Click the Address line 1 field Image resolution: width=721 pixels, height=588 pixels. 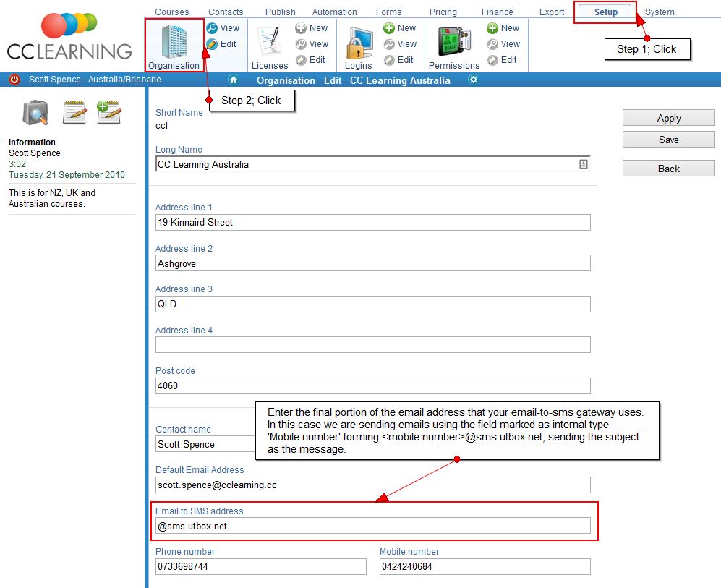pyautogui.click(x=373, y=223)
